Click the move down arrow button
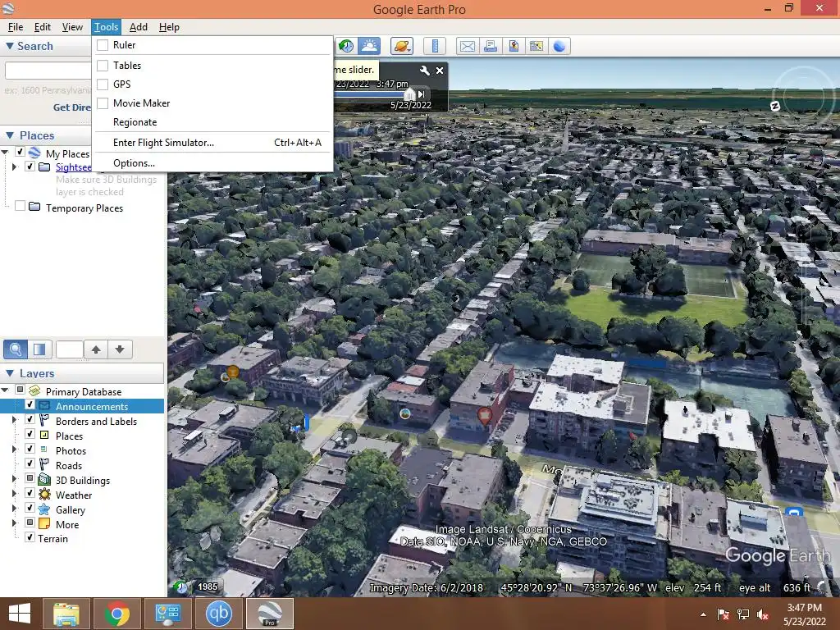Image resolution: width=840 pixels, height=630 pixels. point(120,349)
